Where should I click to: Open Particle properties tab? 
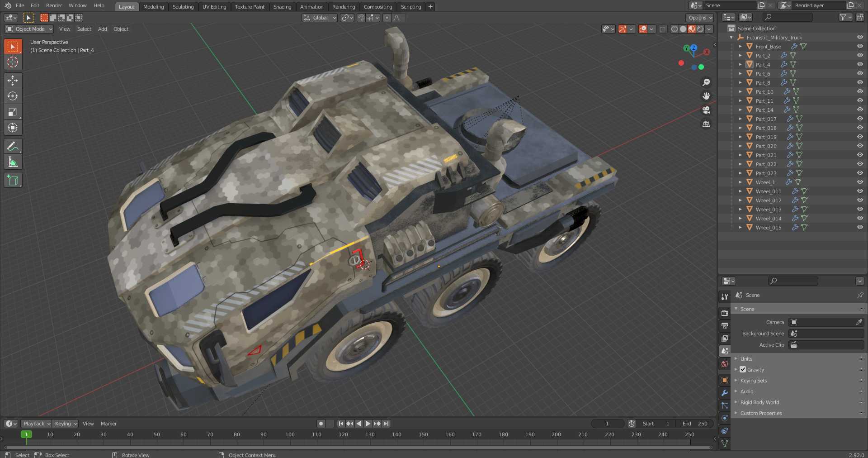click(725, 406)
